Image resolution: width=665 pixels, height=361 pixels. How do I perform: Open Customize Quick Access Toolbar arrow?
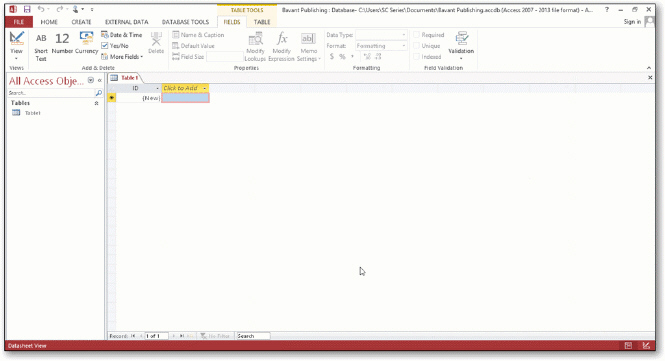click(x=92, y=9)
